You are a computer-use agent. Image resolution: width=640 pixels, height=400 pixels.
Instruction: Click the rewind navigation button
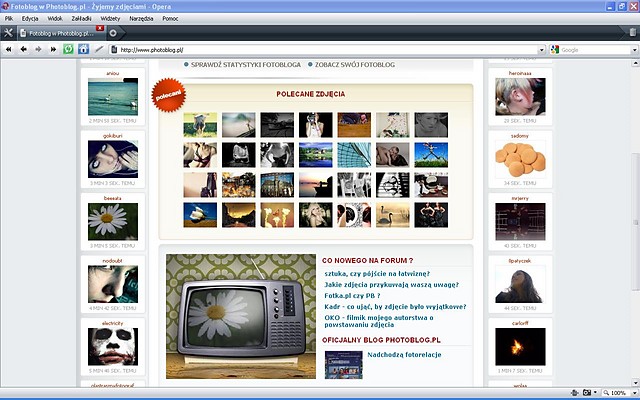click(x=8, y=49)
